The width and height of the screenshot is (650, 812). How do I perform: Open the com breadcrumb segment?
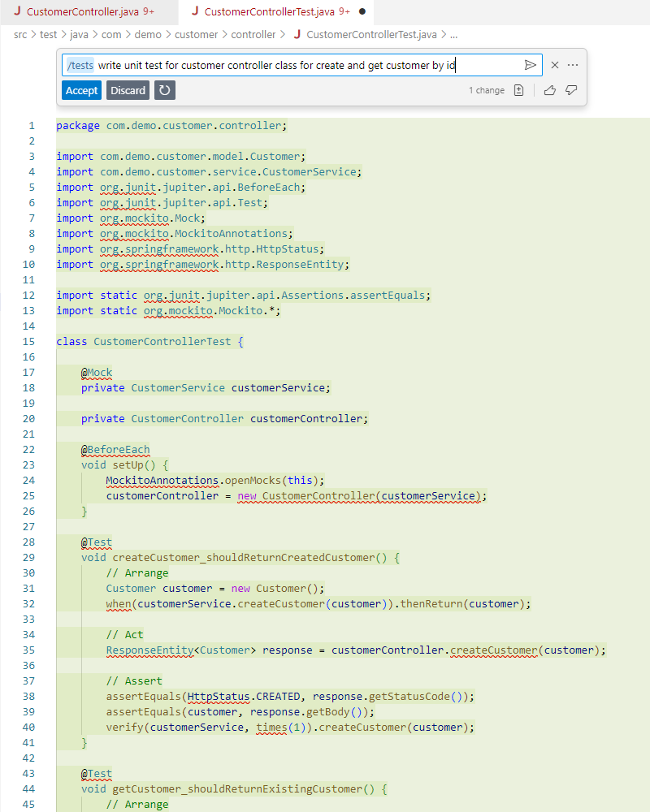click(x=111, y=35)
